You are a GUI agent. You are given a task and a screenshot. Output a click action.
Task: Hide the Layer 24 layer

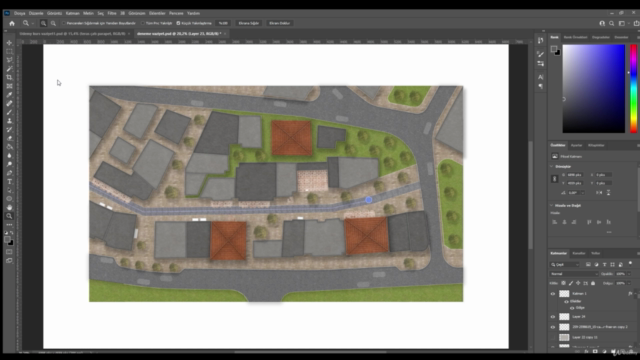coord(553,317)
